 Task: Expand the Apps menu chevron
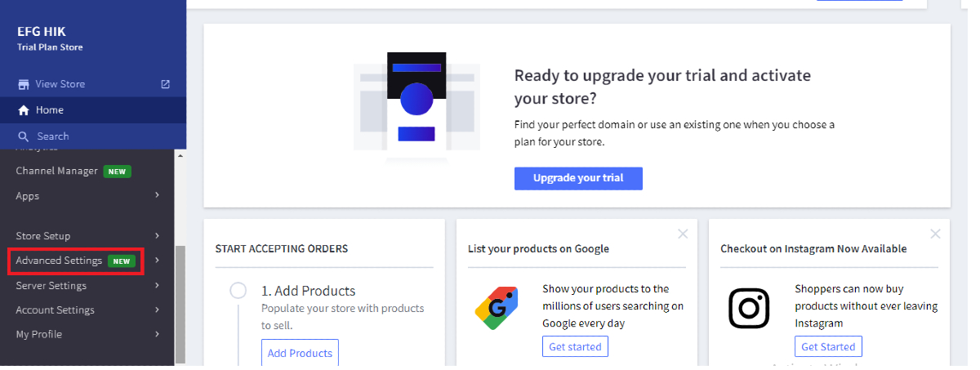157,196
